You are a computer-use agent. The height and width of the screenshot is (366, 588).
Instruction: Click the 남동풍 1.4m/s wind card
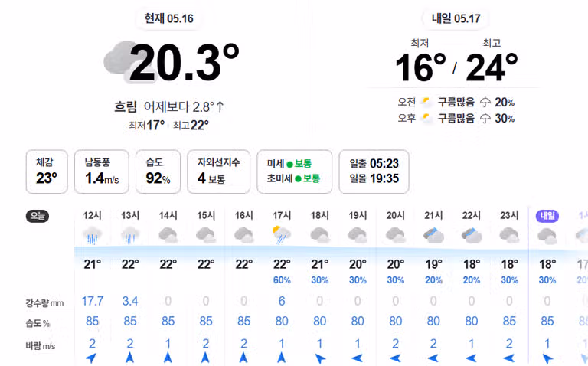click(102, 172)
